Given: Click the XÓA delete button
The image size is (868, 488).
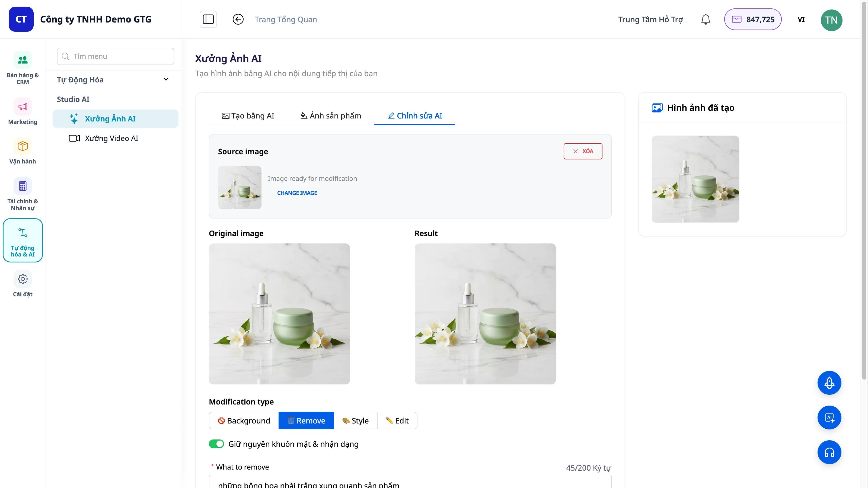Looking at the screenshot, I should (583, 151).
